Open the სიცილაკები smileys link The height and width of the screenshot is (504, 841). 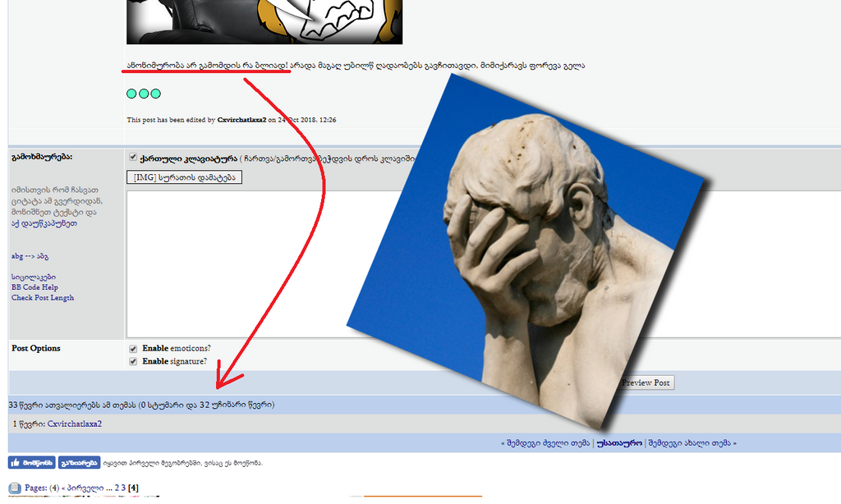coord(33,277)
